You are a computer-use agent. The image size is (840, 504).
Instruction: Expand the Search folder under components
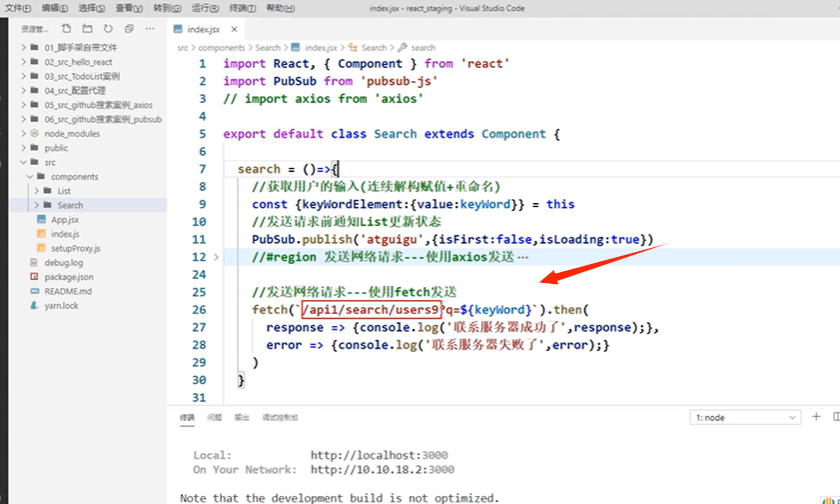click(x=36, y=205)
